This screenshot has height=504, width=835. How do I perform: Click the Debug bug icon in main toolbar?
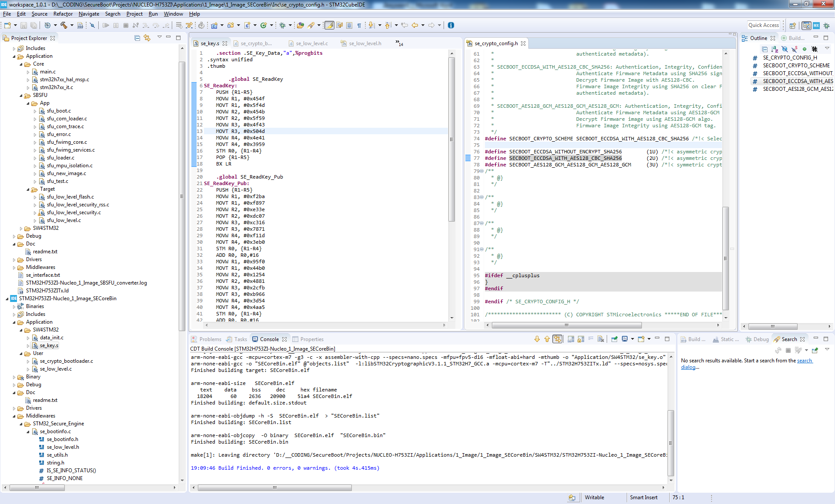click(x=283, y=25)
